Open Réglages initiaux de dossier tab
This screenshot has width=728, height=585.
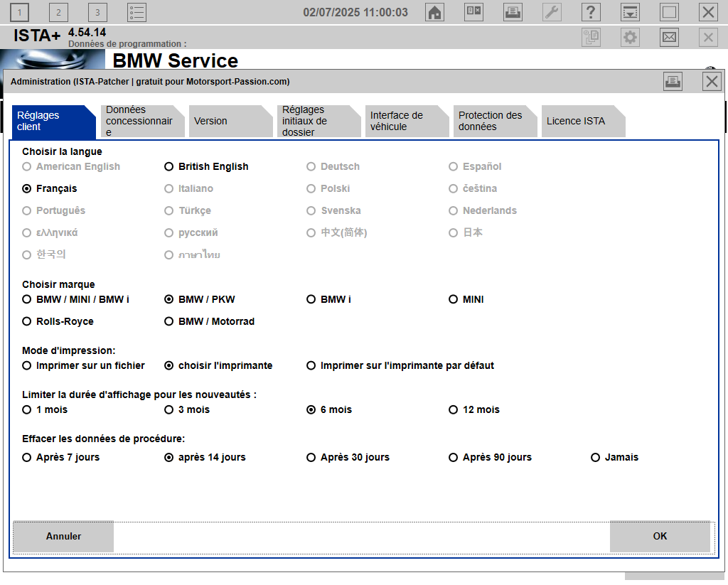point(318,121)
